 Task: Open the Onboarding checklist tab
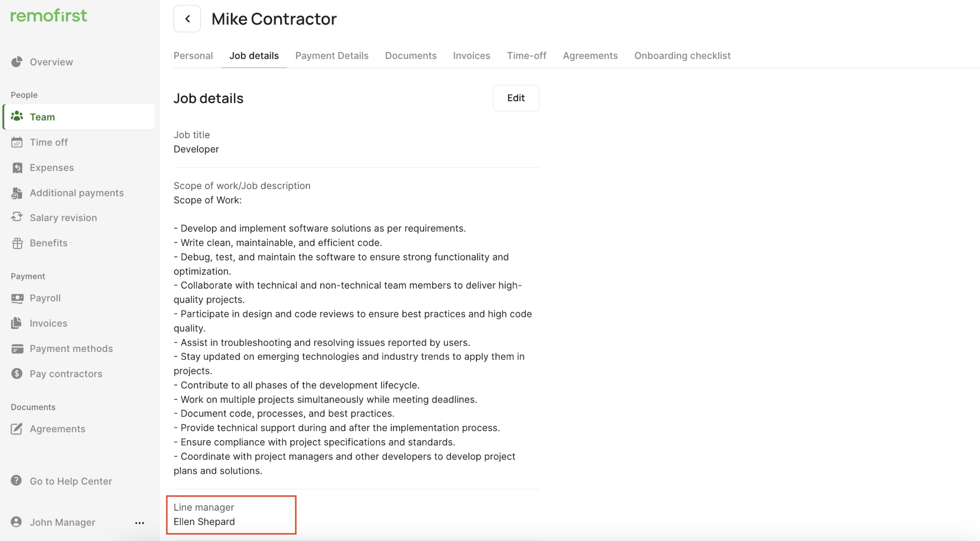click(682, 56)
